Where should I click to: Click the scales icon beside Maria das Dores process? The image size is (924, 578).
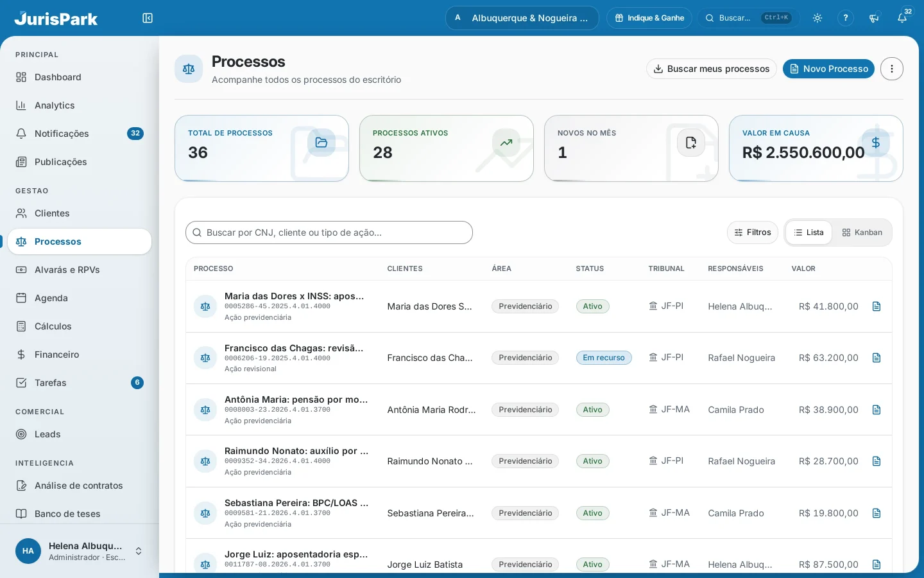[x=205, y=306]
